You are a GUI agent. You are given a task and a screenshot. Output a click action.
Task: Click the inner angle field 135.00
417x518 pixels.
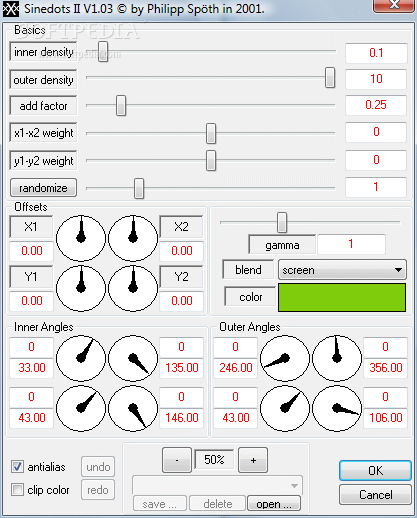182,368
